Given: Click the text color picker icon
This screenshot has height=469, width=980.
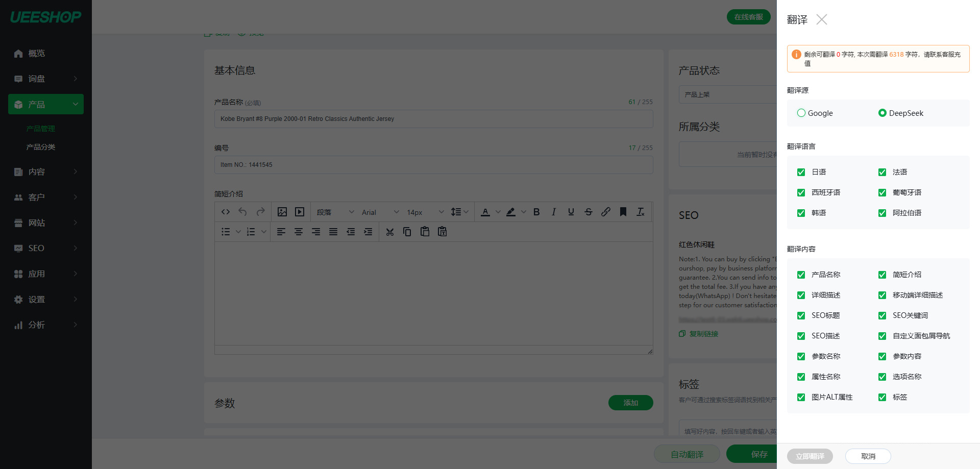Looking at the screenshot, I should click(485, 212).
